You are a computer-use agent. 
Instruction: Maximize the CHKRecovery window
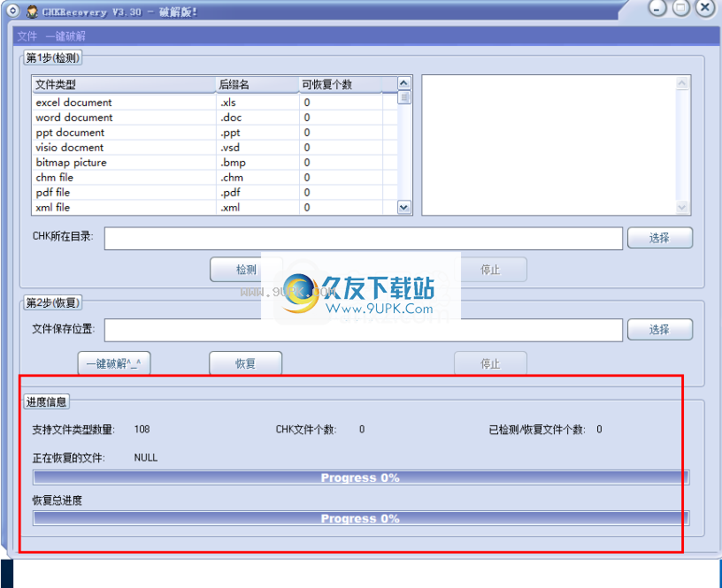coord(681,7)
